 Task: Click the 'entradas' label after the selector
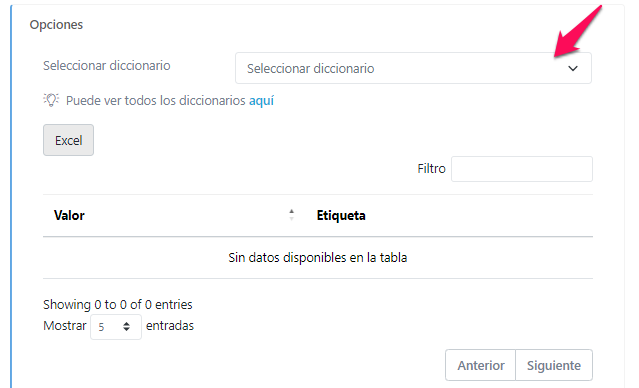pyautogui.click(x=170, y=326)
